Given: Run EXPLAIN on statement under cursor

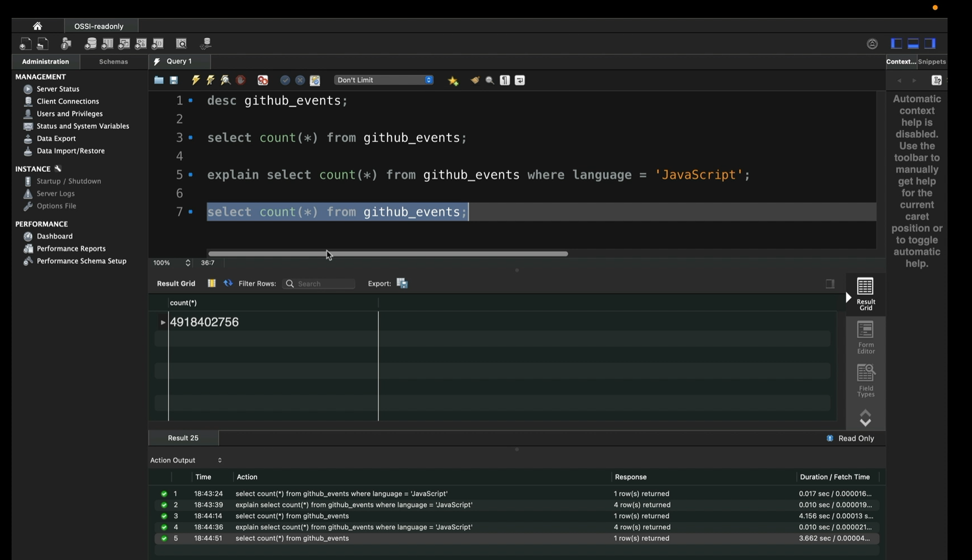Looking at the screenshot, I should (226, 80).
